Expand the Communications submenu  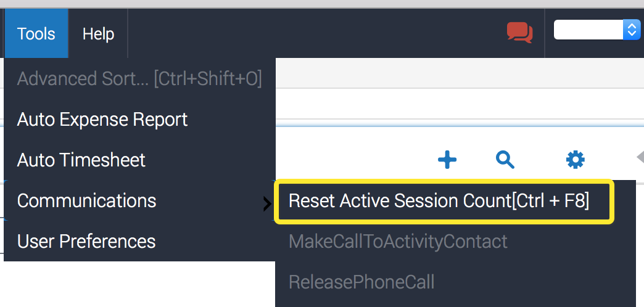(86, 200)
